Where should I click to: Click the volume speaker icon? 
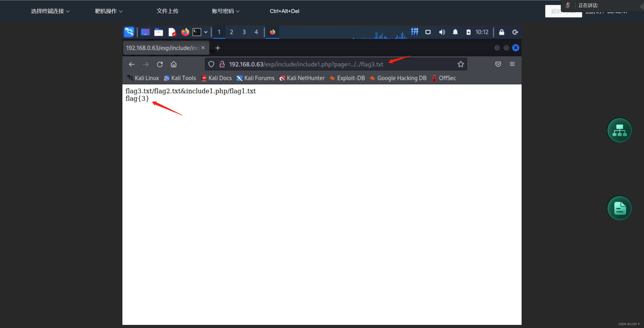(442, 32)
